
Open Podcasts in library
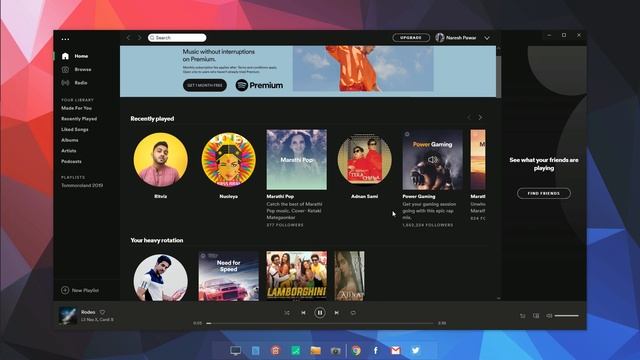click(x=71, y=161)
